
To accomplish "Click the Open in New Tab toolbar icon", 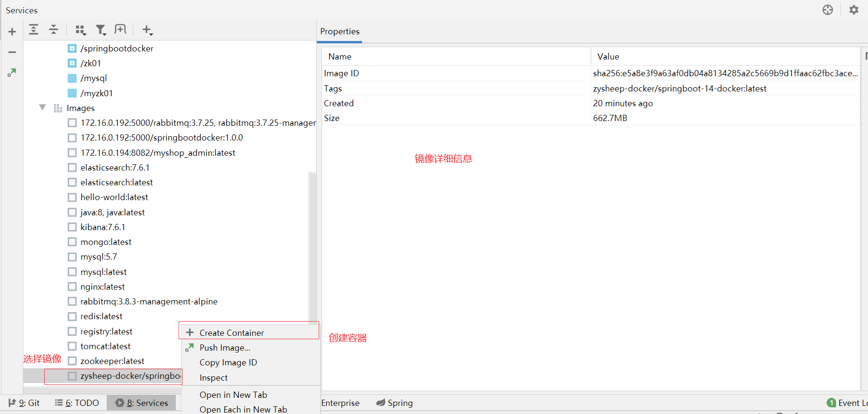I will [121, 30].
